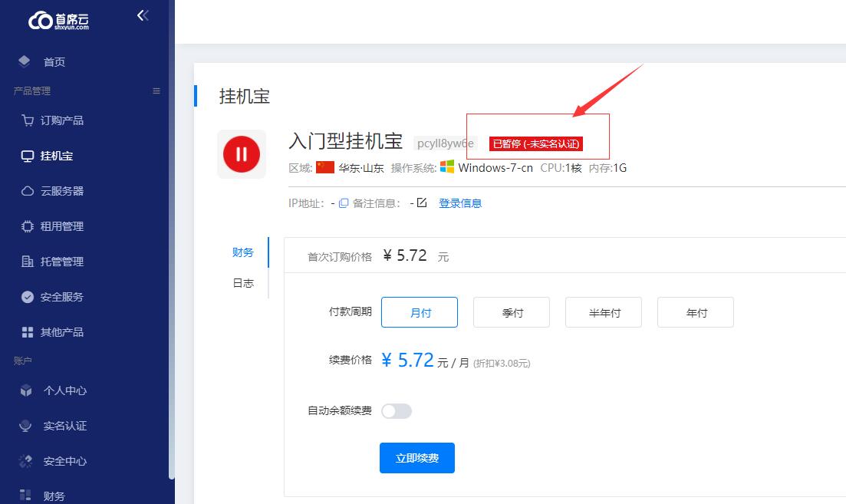Open the 登录信息 link

coord(460,203)
